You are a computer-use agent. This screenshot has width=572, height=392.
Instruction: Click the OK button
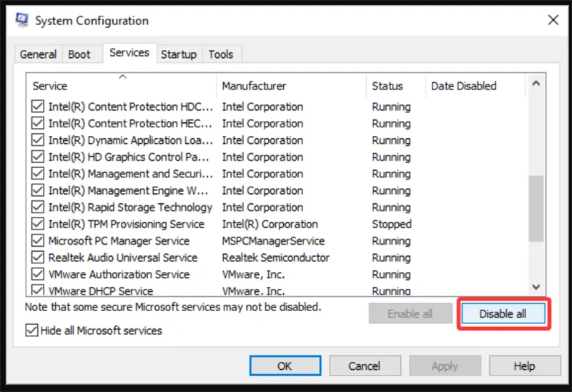coord(285,366)
